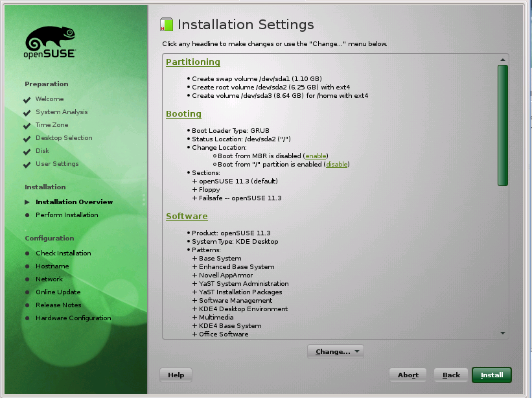
Task: Click the User Settings checkmark icon
Action: tap(27, 165)
